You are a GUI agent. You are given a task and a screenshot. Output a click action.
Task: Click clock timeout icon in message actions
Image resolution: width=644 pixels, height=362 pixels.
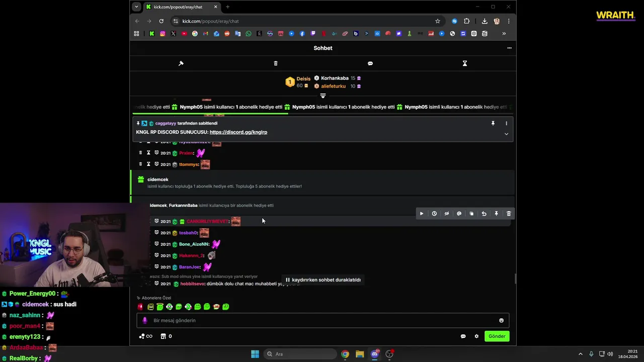(x=434, y=214)
